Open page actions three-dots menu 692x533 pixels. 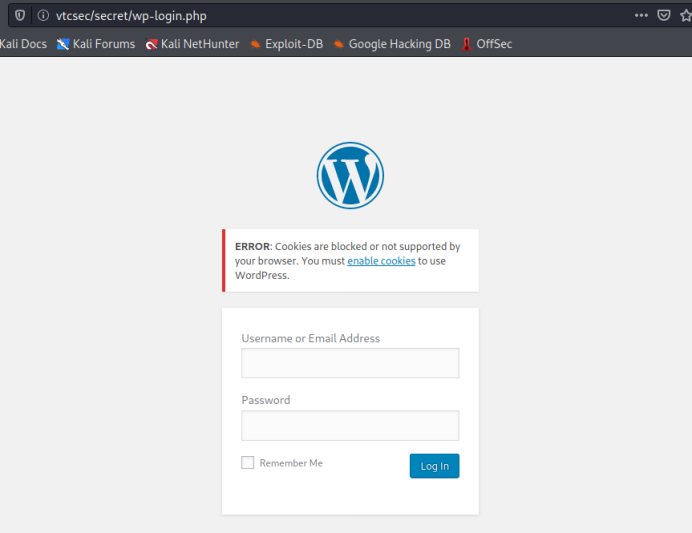641,15
